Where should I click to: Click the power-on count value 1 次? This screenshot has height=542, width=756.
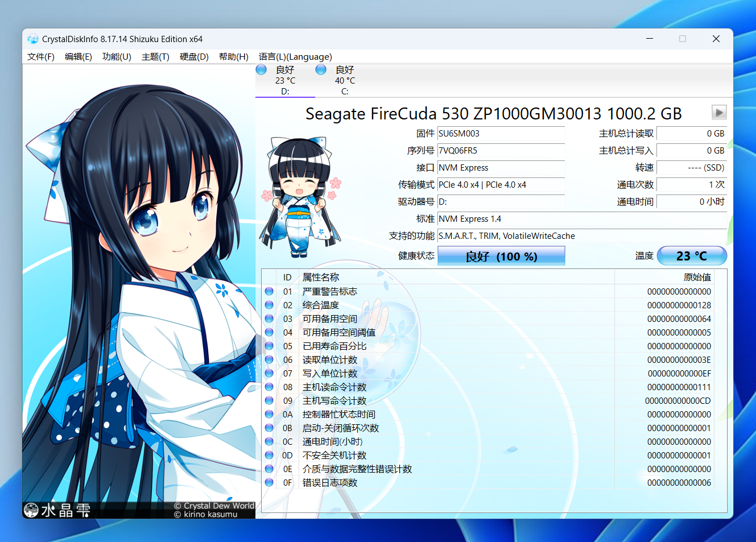click(x=692, y=185)
